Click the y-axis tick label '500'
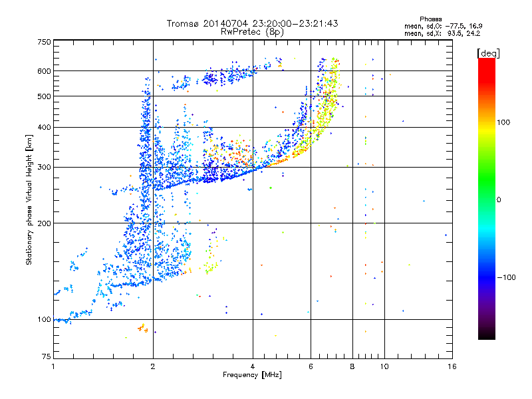 (x=44, y=96)
